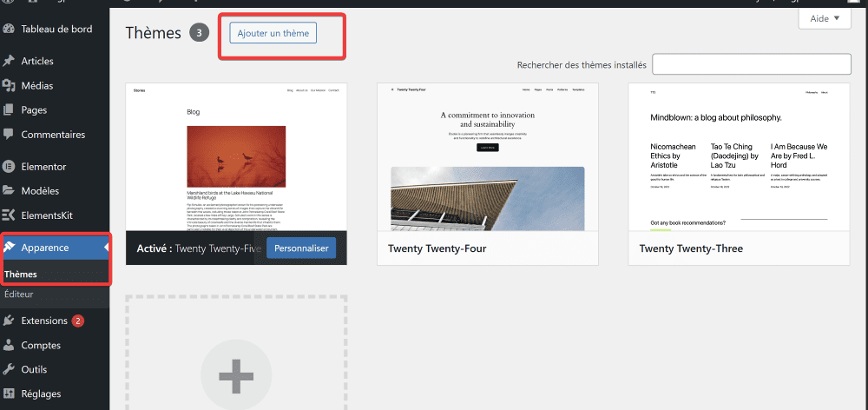Open the Outils wrench icon

(x=9, y=369)
